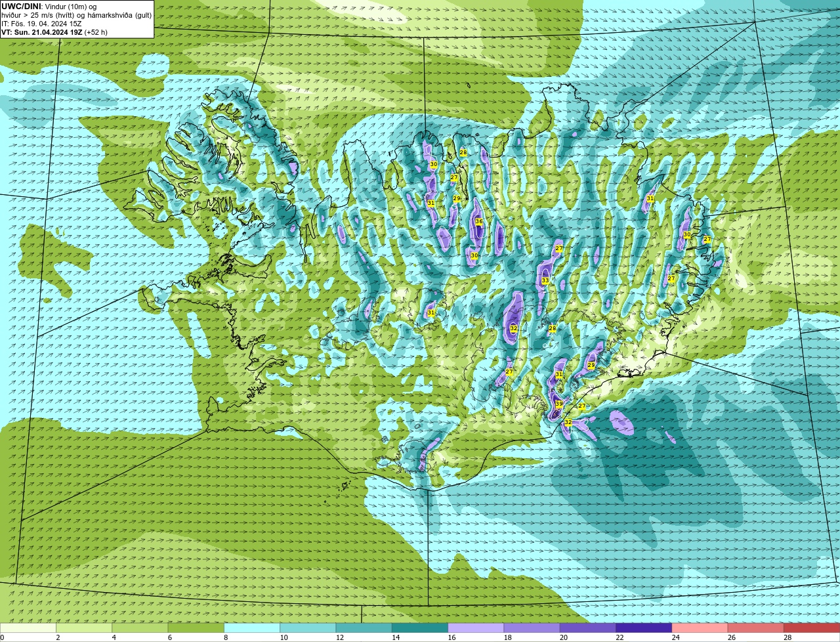This screenshot has width=840, height=642.
Task: Pick the 4–6 m/s green legend swatch
Action: coord(140,628)
